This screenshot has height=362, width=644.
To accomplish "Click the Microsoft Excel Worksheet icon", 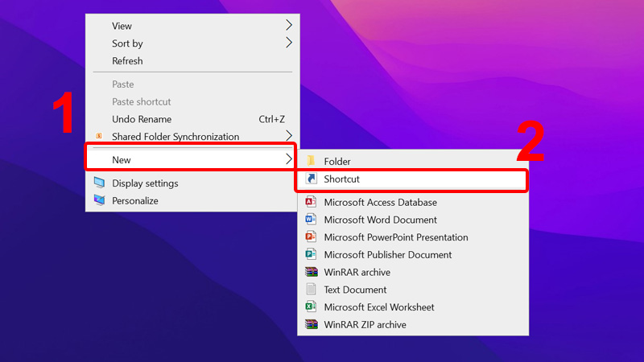I will [311, 307].
